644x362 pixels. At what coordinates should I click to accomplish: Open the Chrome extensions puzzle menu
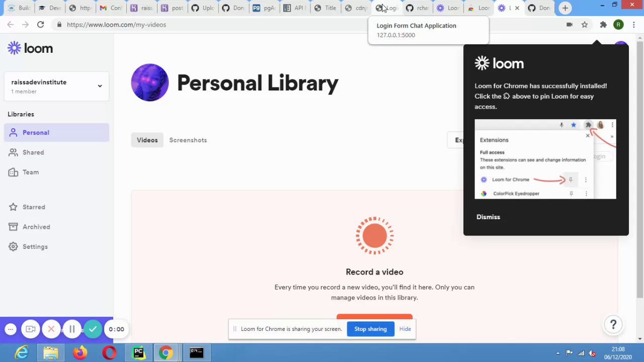[603, 24]
